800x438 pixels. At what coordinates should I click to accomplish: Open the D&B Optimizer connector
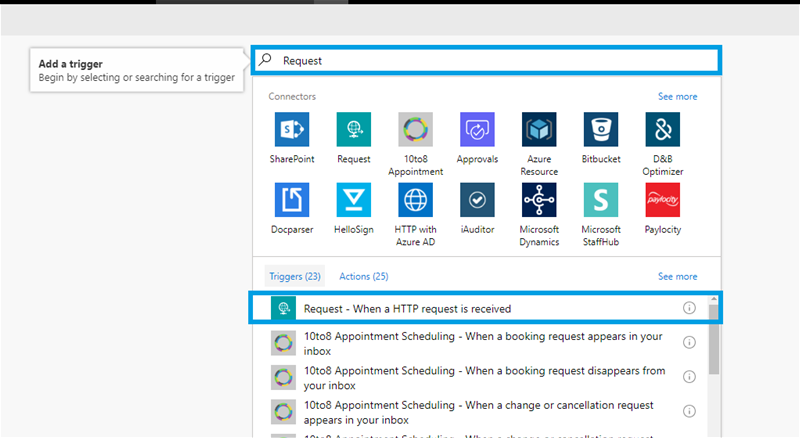pyautogui.click(x=662, y=130)
